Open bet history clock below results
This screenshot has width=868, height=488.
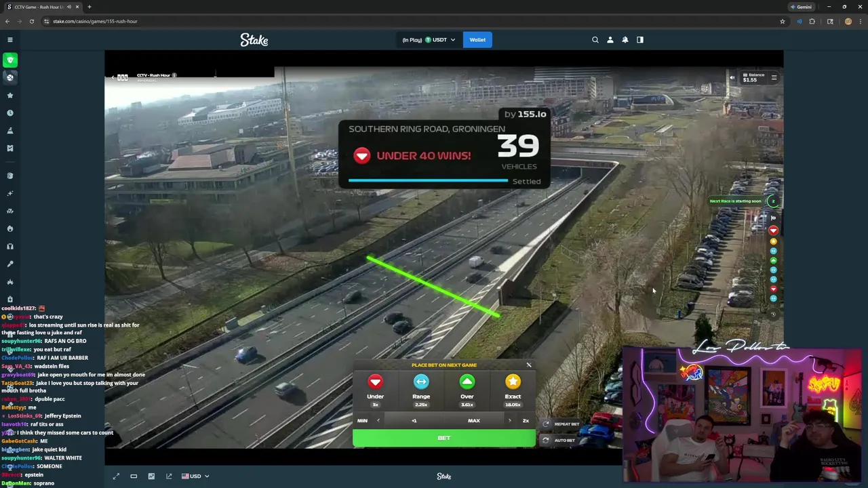click(x=773, y=314)
